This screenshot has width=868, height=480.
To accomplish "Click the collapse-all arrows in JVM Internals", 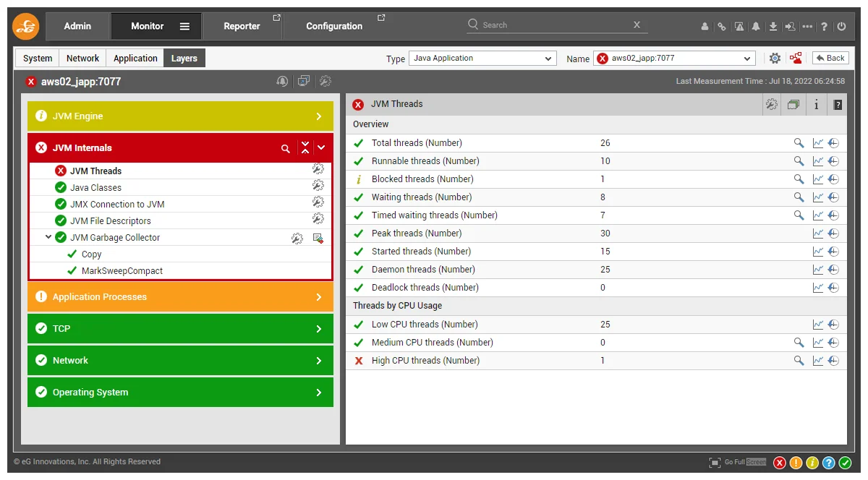I will coord(305,148).
